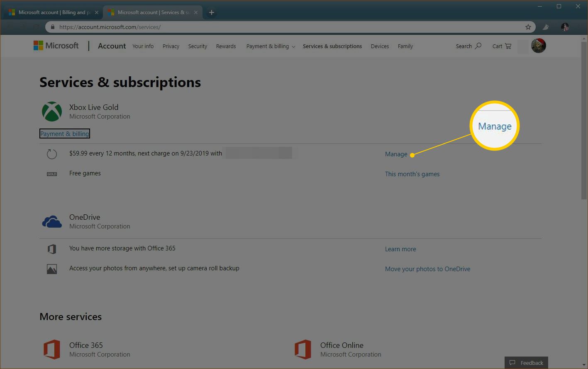Click the photo icon next to camera roll backup
This screenshot has height=369, width=588.
pos(52,269)
